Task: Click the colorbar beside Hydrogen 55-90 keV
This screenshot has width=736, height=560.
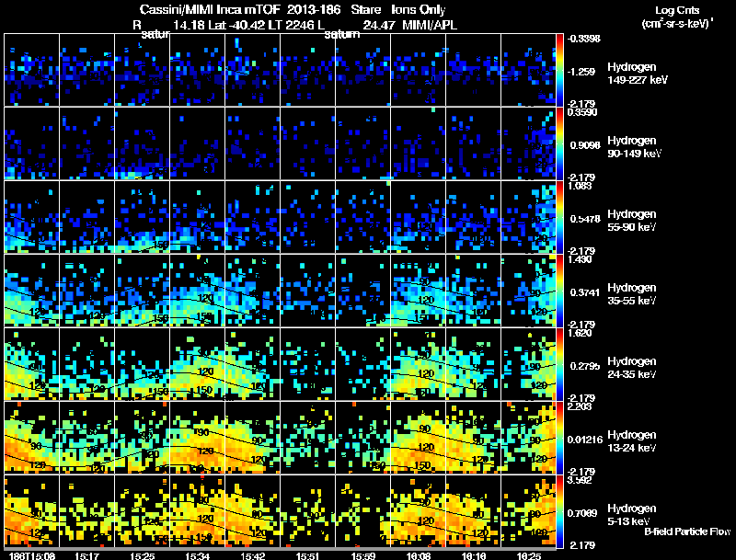Action: (559, 217)
